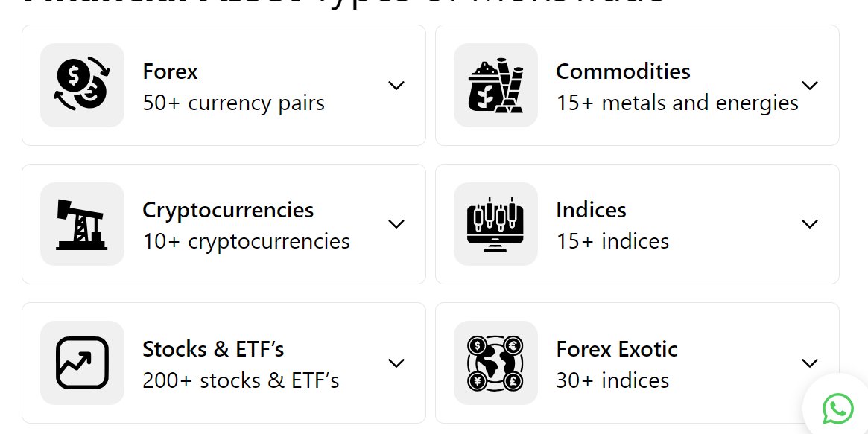This screenshot has width=868, height=434.
Task: Open the WhatsApp chat icon
Action: 838,409
